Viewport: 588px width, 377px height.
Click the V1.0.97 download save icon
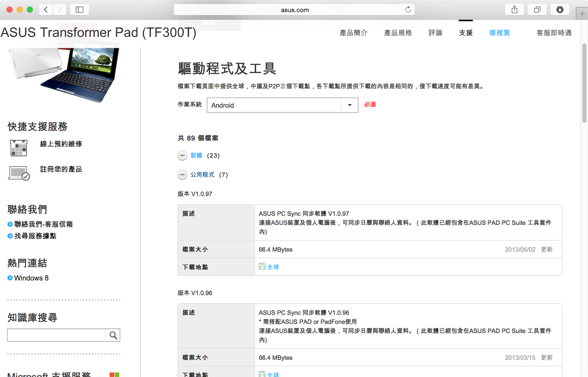pyautogui.click(x=262, y=266)
